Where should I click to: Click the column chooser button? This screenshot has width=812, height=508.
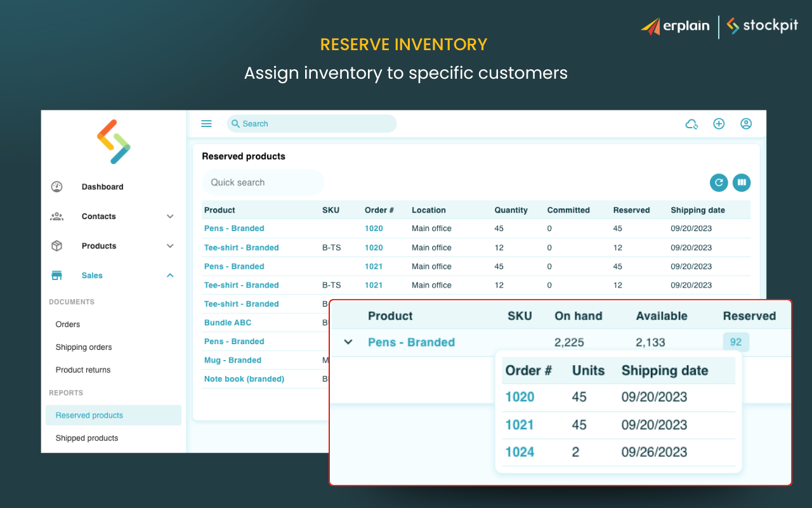pyautogui.click(x=742, y=183)
